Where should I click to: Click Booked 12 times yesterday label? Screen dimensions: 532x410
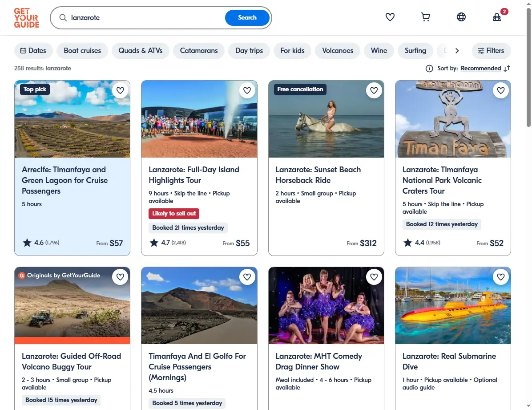[x=442, y=224]
